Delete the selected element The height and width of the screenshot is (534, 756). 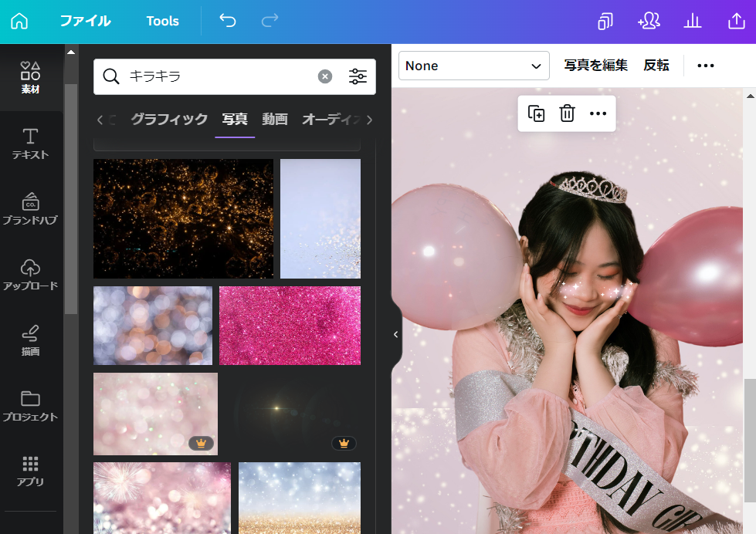pyautogui.click(x=567, y=113)
